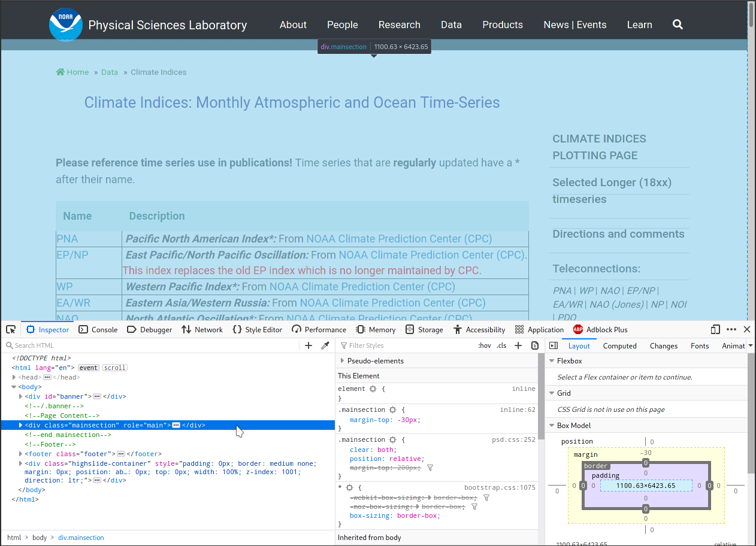
Task: Expand the head element
Action: pyautogui.click(x=14, y=377)
